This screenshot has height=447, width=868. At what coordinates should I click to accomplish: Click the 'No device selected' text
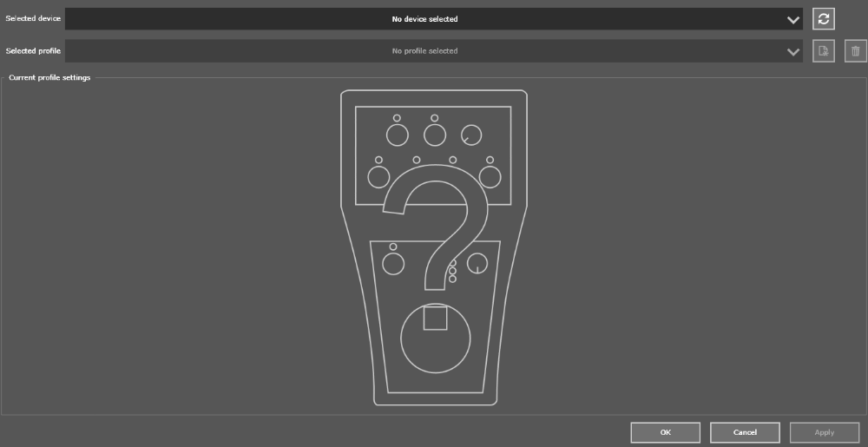coord(424,19)
